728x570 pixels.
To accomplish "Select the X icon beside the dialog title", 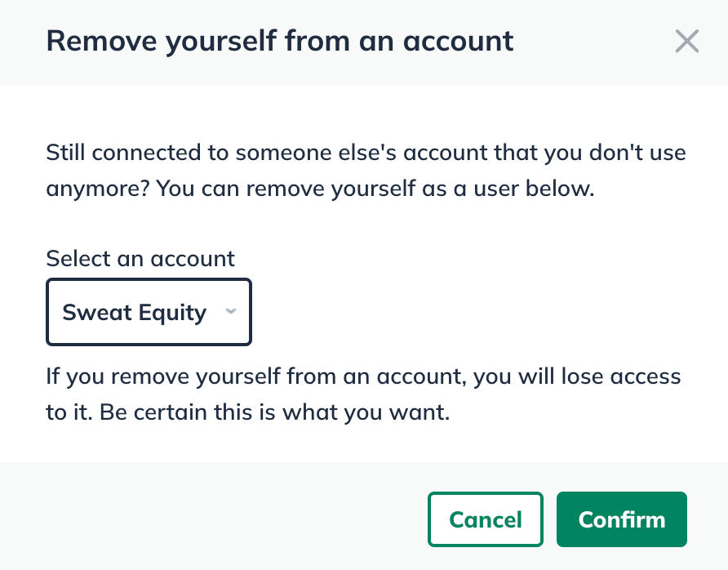I will tap(686, 41).
